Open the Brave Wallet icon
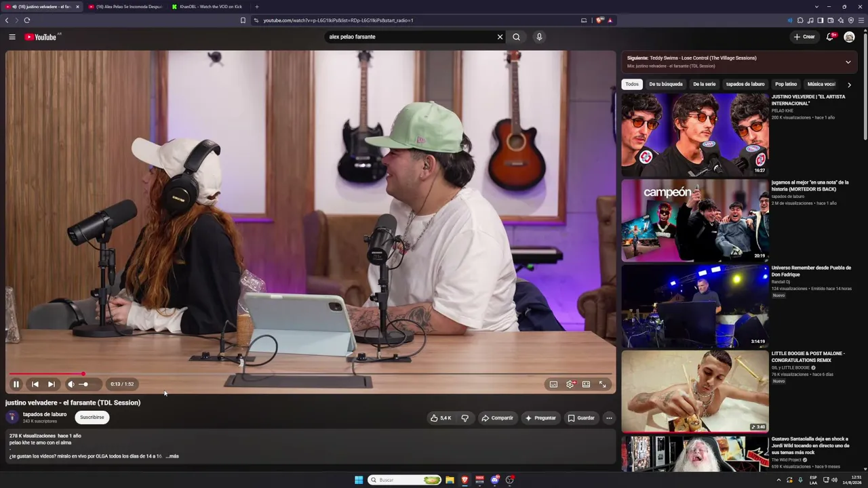Screen dimensions: 868x488 pyautogui.click(x=831, y=20)
